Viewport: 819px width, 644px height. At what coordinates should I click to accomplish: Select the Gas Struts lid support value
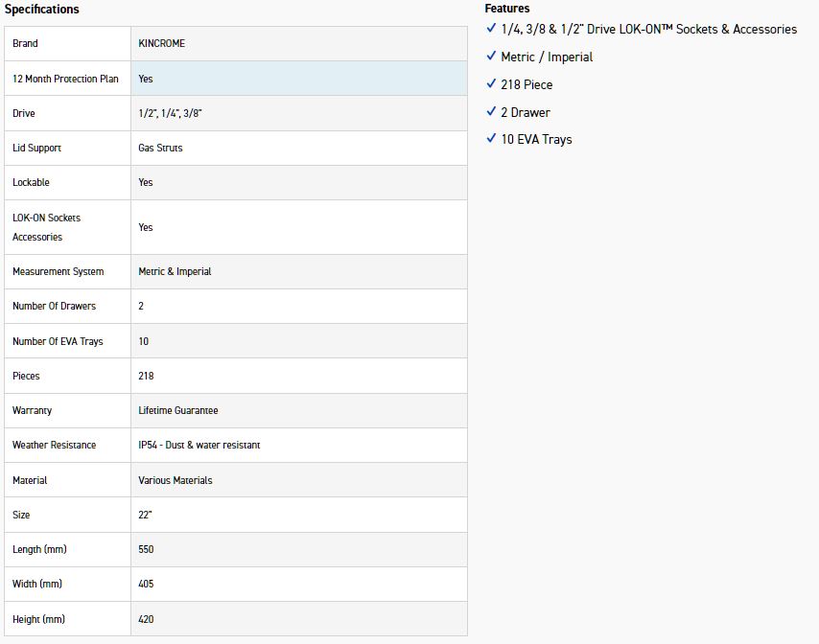[x=160, y=149]
